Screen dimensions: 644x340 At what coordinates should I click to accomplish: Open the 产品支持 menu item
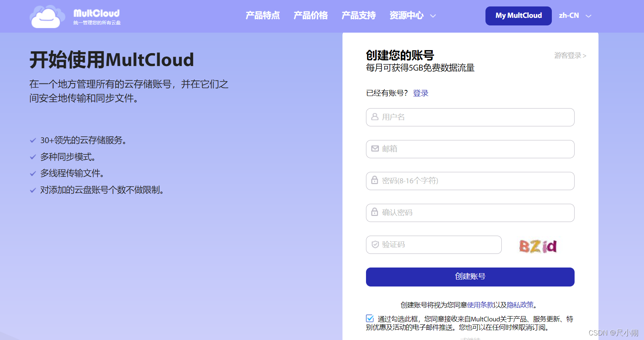pos(358,16)
